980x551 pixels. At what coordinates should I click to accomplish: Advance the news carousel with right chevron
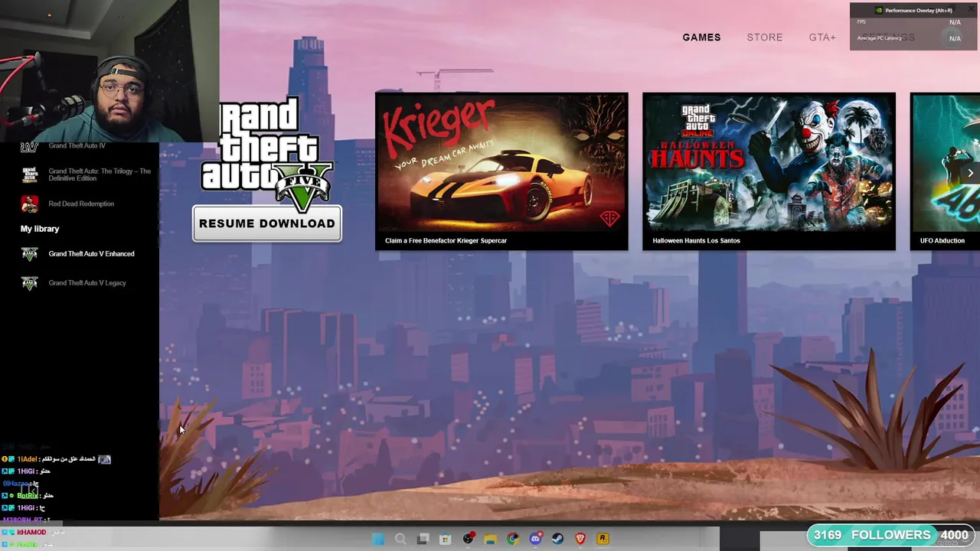(970, 173)
